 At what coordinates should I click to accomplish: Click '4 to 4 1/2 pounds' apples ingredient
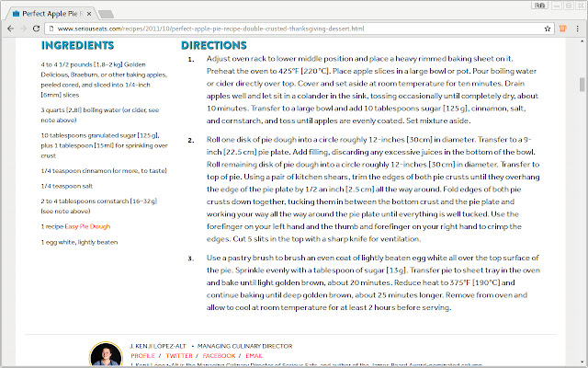point(104,80)
